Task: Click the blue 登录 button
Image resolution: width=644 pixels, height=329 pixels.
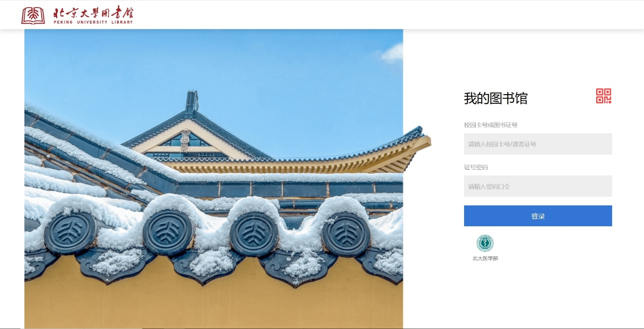Action: (538, 216)
